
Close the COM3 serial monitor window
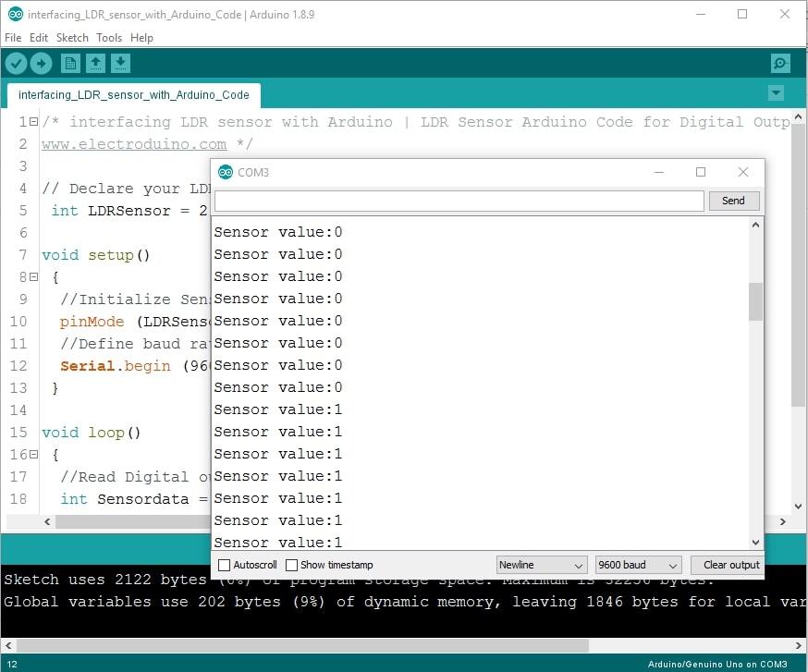(x=743, y=172)
